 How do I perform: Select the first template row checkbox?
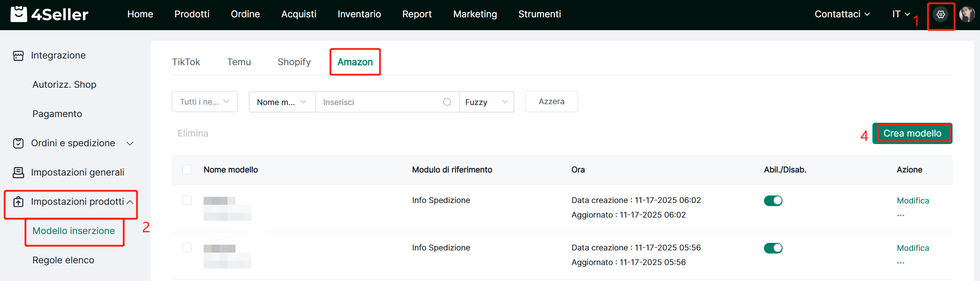pyautogui.click(x=187, y=200)
